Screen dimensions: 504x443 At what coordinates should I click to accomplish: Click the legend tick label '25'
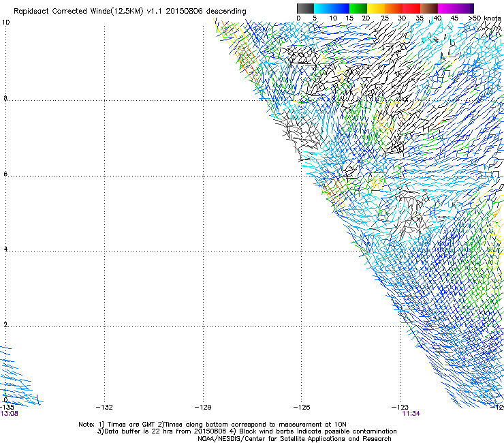(x=385, y=18)
